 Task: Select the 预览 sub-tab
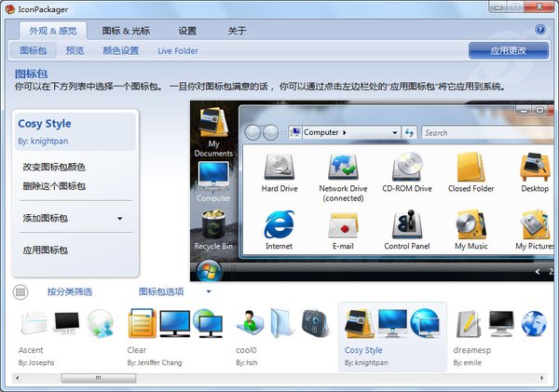point(75,50)
